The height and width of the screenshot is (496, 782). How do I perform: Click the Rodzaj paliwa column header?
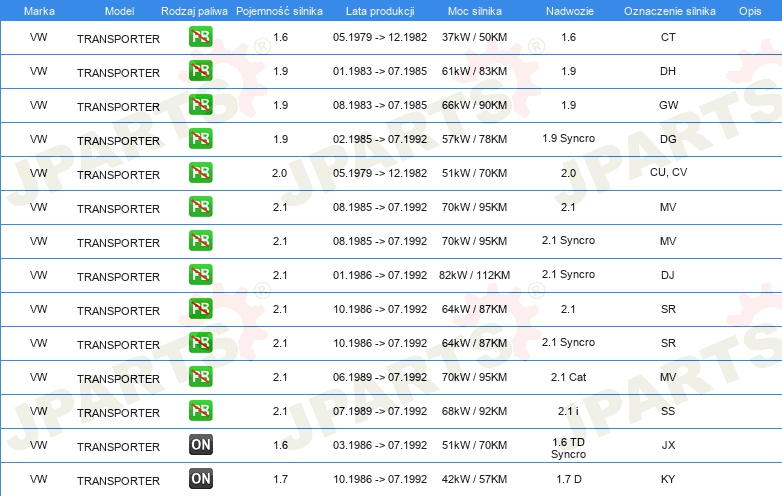tap(194, 11)
